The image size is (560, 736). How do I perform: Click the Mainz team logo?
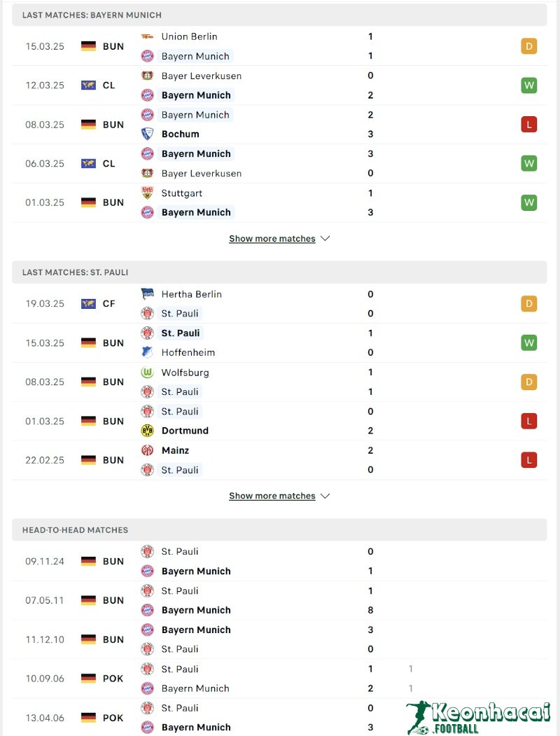pos(147,450)
